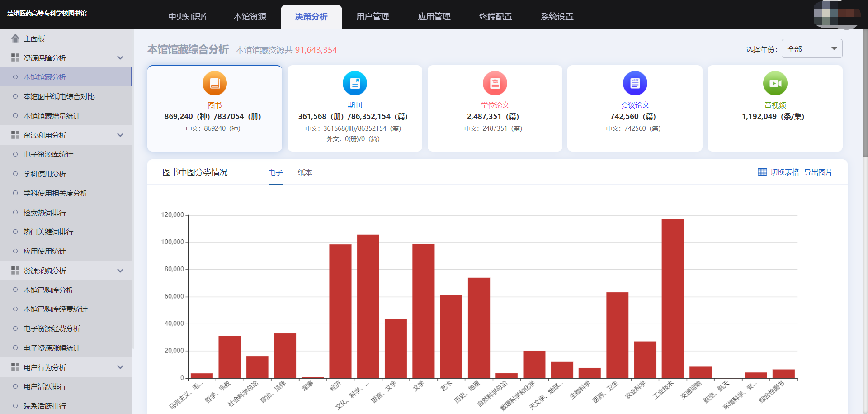Click the grid icon beside 资源采购分析
This screenshot has width=868, height=414.
pos(15,271)
